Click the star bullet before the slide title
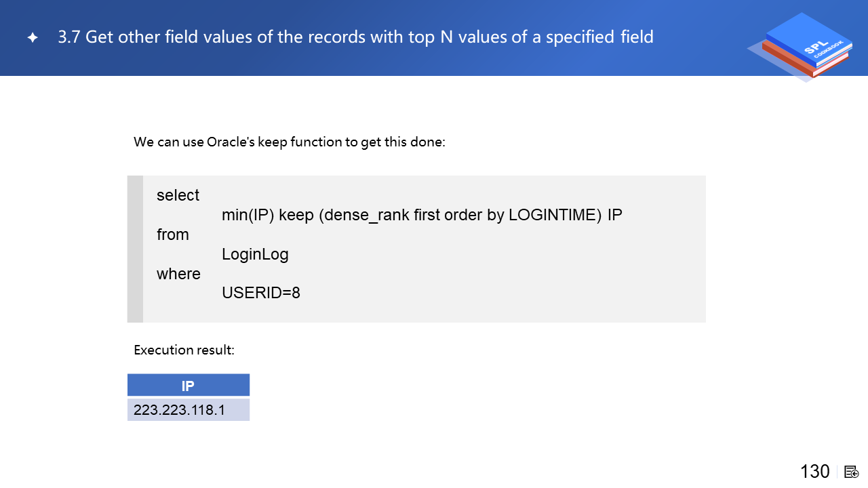 pyautogui.click(x=33, y=38)
